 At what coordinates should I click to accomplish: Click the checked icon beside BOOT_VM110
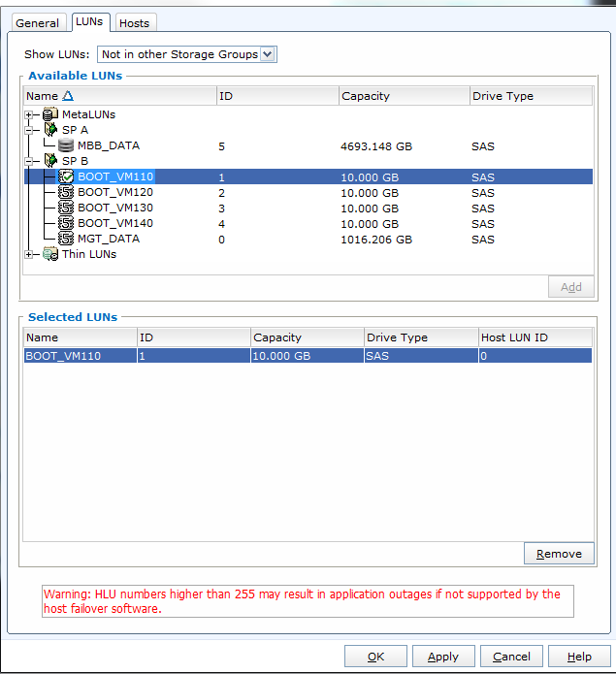point(66,177)
